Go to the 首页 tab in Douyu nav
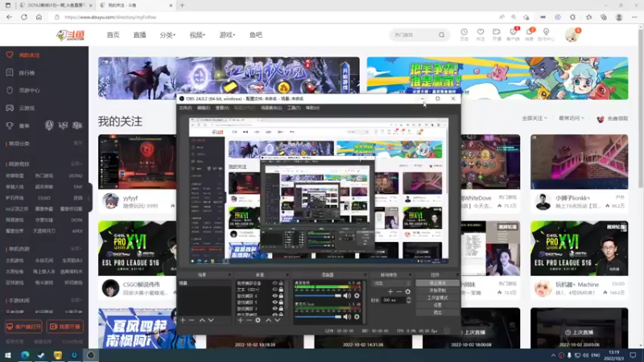This screenshot has height=362, width=644. [x=113, y=35]
